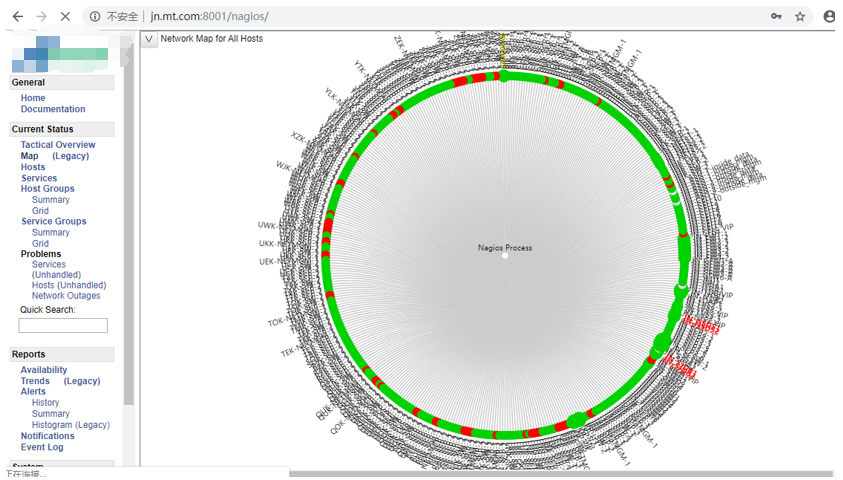Open Trends report
843x480 pixels.
pyautogui.click(x=35, y=381)
